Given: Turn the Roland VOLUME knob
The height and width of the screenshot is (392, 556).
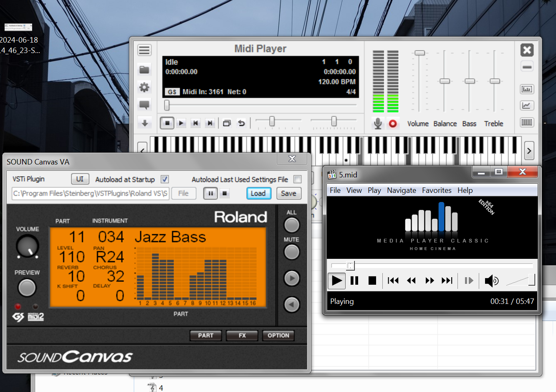Looking at the screenshot, I should pos(28,246).
